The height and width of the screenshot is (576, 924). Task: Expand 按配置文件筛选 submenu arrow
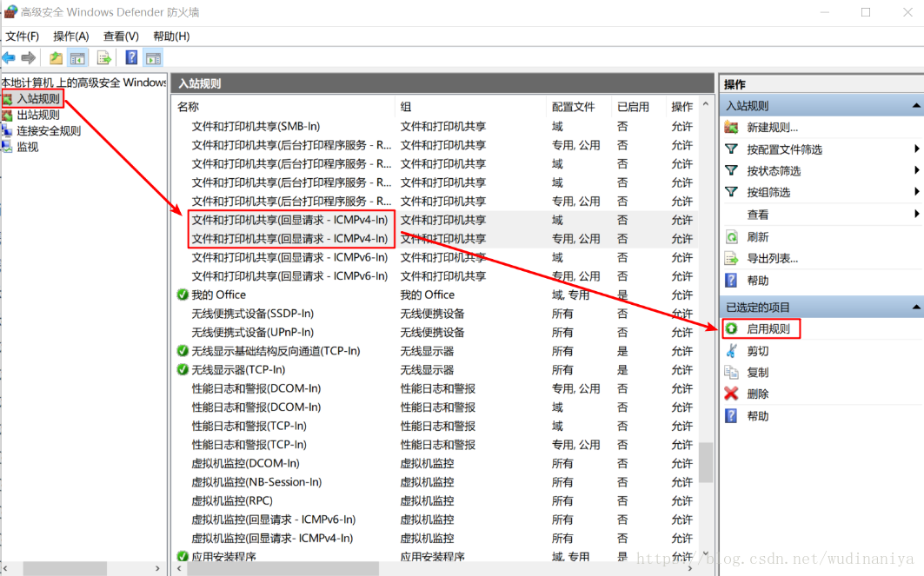(916, 149)
